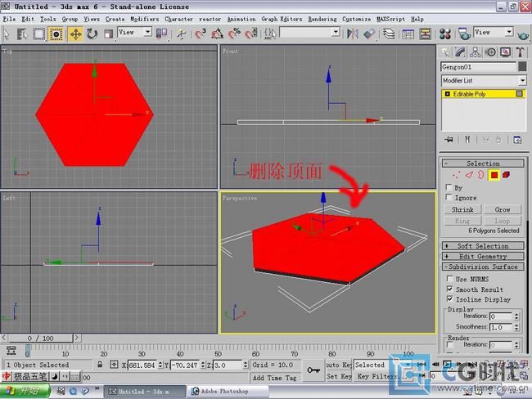Enable the By Vertex checkbox
The width and height of the screenshot is (532, 399).
[x=449, y=187]
